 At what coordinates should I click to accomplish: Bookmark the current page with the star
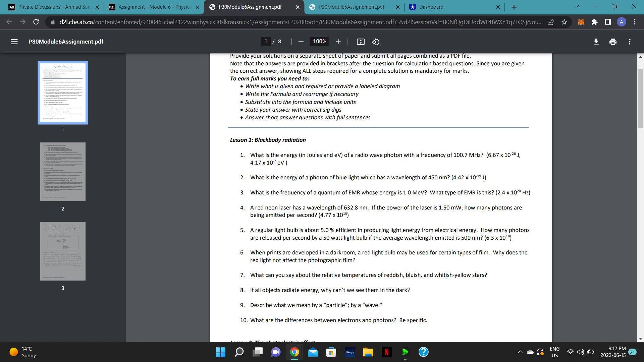tap(564, 22)
